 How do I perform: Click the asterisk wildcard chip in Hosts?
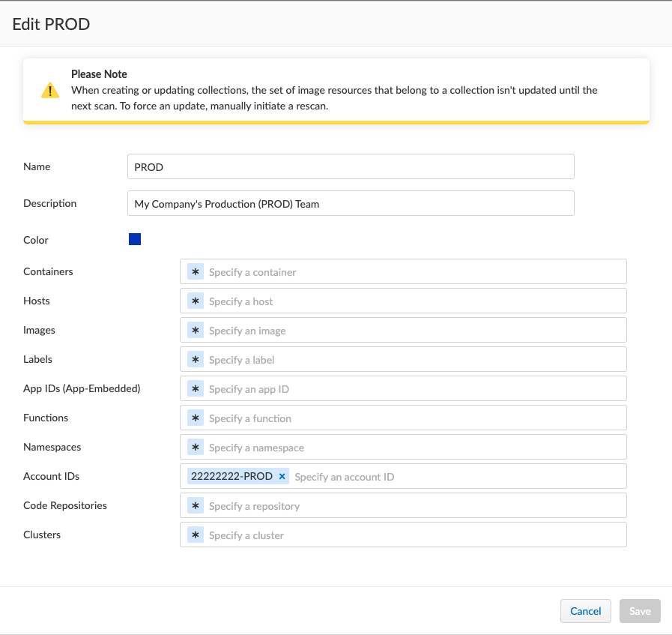coord(196,301)
